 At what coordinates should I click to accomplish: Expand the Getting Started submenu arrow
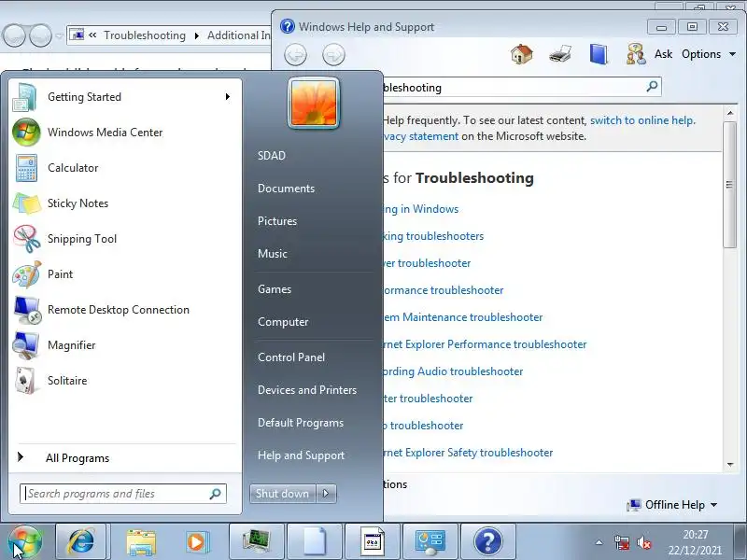tap(228, 97)
